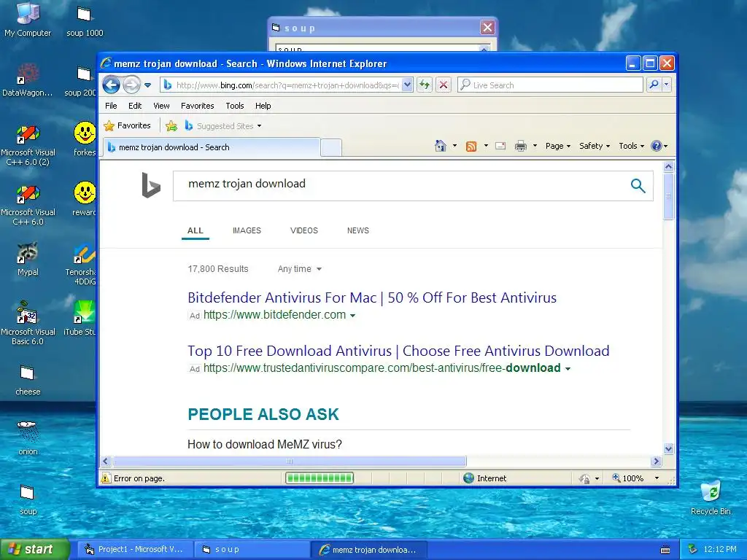This screenshot has width=747, height=560.
Task: Expand the address bar URL dropdown
Action: tap(407, 85)
